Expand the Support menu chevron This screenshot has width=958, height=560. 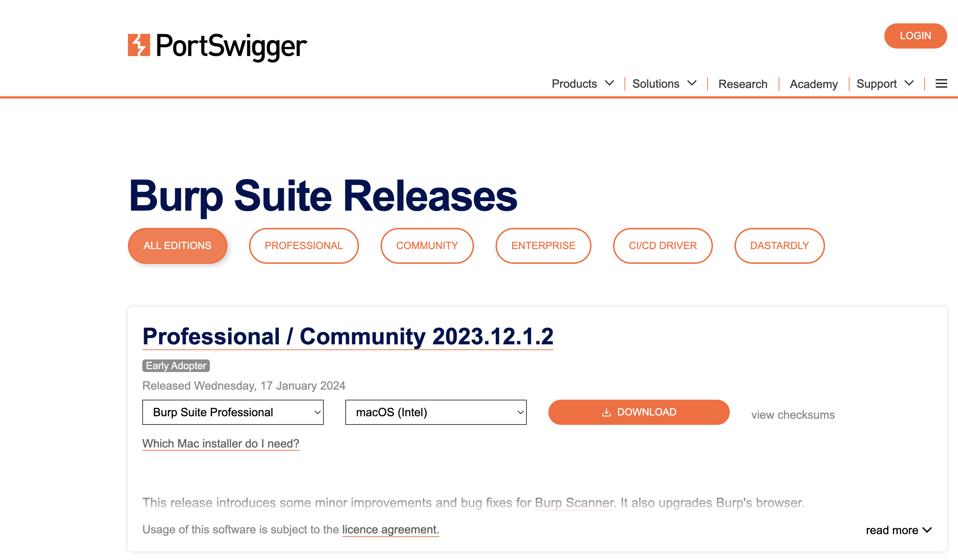[909, 83]
